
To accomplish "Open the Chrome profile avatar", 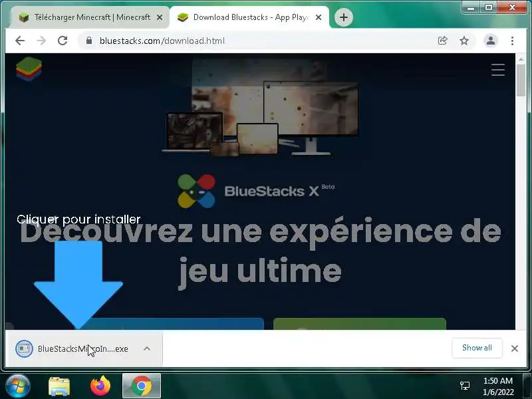I will (x=491, y=41).
